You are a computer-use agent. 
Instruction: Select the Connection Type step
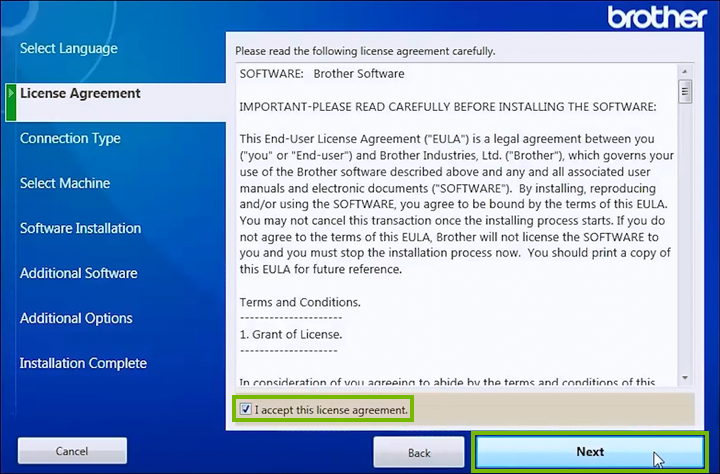click(70, 138)
